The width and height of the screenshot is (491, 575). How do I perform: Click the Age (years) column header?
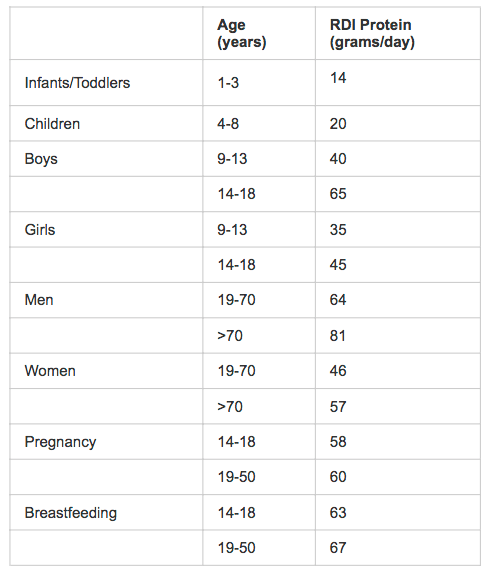pyautogui.click(x=242, y=33)
